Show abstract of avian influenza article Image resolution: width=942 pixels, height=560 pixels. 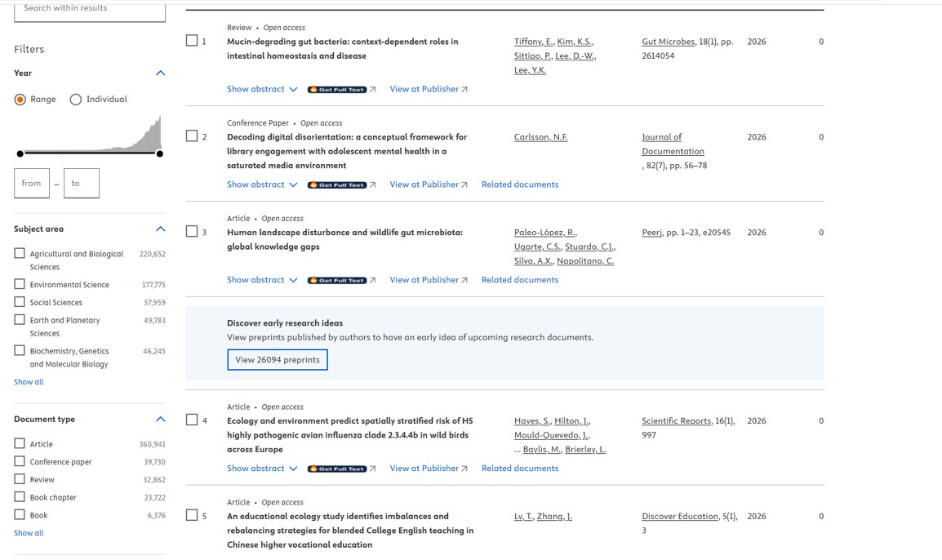tap(261, 469)
